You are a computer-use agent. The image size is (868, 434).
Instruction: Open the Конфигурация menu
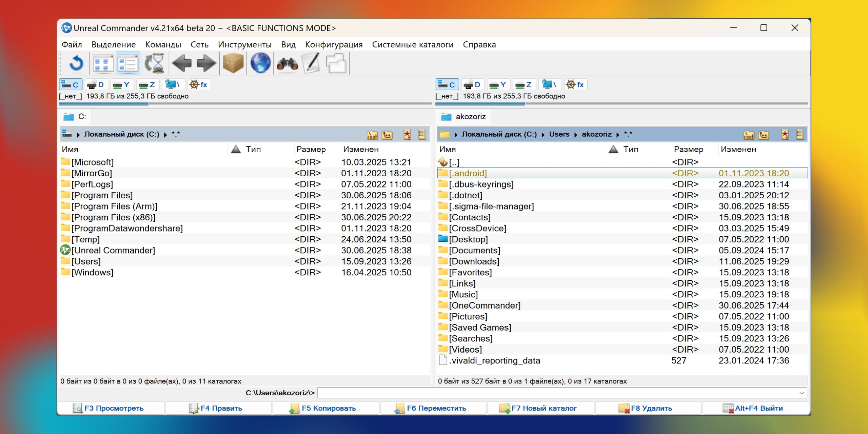pyautogui.click(x=333, y=45)
